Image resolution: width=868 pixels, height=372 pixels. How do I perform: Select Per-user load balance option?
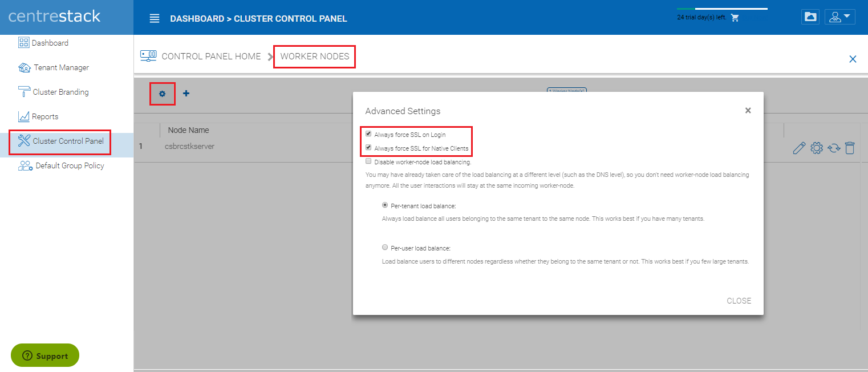tap(385, 248)
